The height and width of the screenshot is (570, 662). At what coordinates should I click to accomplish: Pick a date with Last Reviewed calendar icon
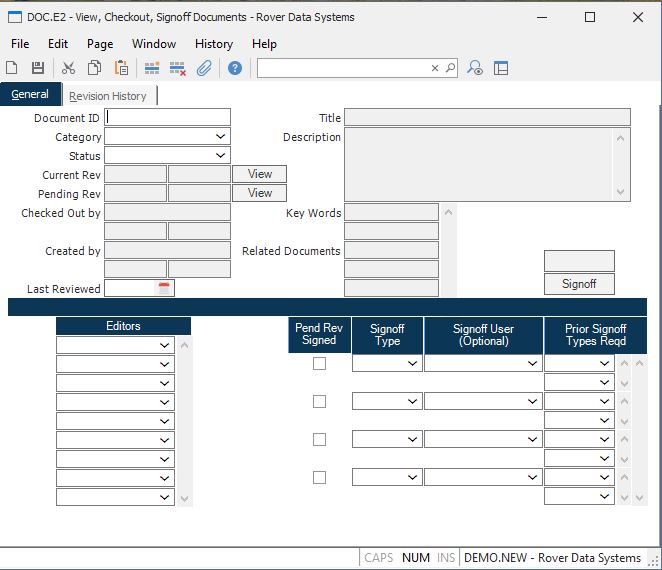click(x=165, y=288)
